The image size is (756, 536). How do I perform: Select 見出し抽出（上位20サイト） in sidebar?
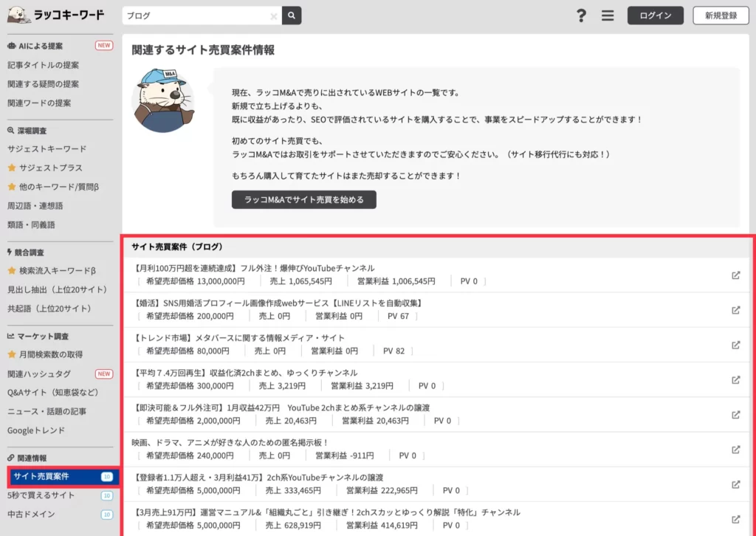point(58,289)
